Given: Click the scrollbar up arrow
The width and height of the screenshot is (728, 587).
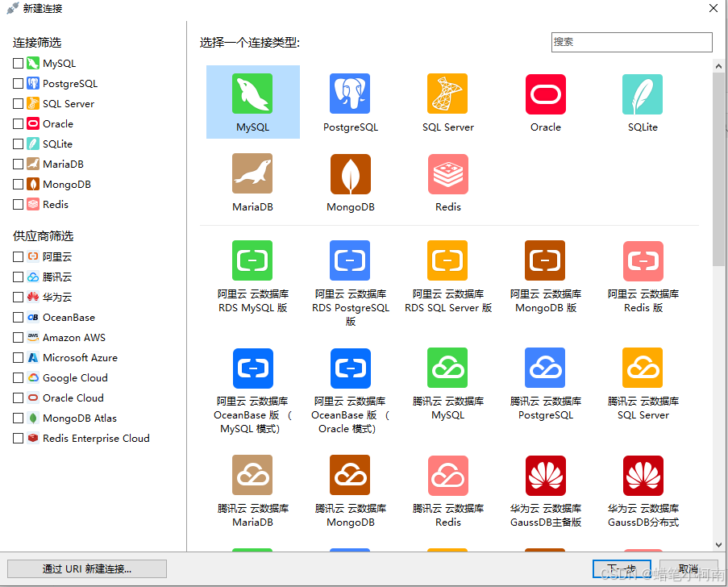Looking at the screenshot, I should pos(718,66).
